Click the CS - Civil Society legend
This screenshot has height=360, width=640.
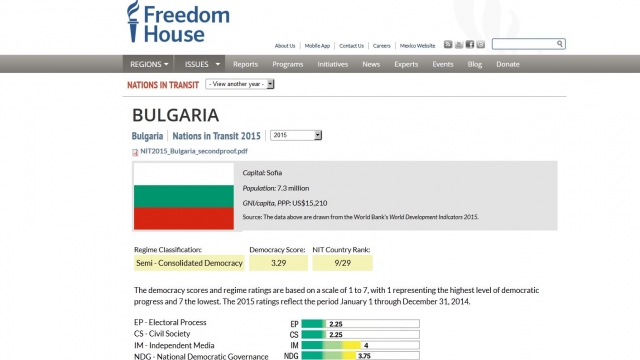162,333
